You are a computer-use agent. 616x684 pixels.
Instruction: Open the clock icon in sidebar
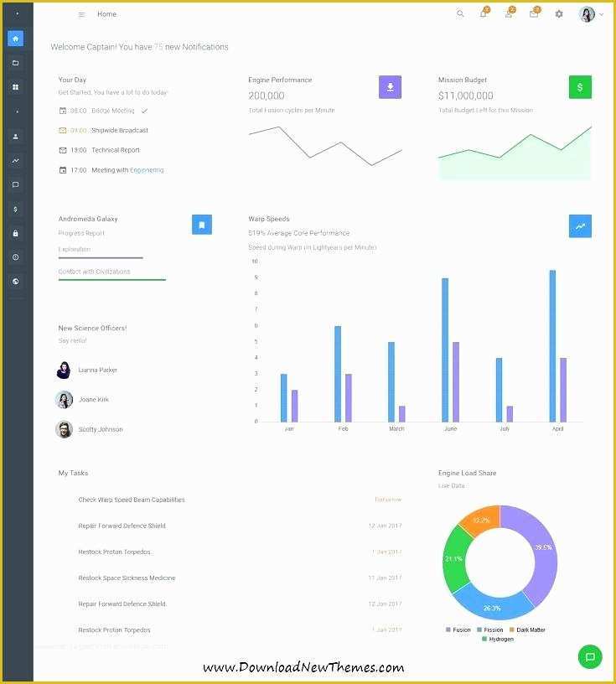click(16, 257)
